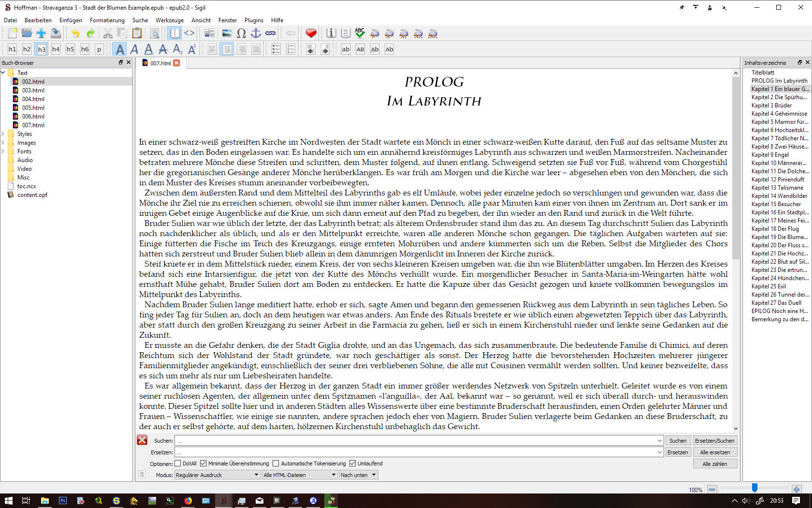Click the Insert Image icon
The image size is (812, 508).
pyautogui.click(x=227, y=33)
